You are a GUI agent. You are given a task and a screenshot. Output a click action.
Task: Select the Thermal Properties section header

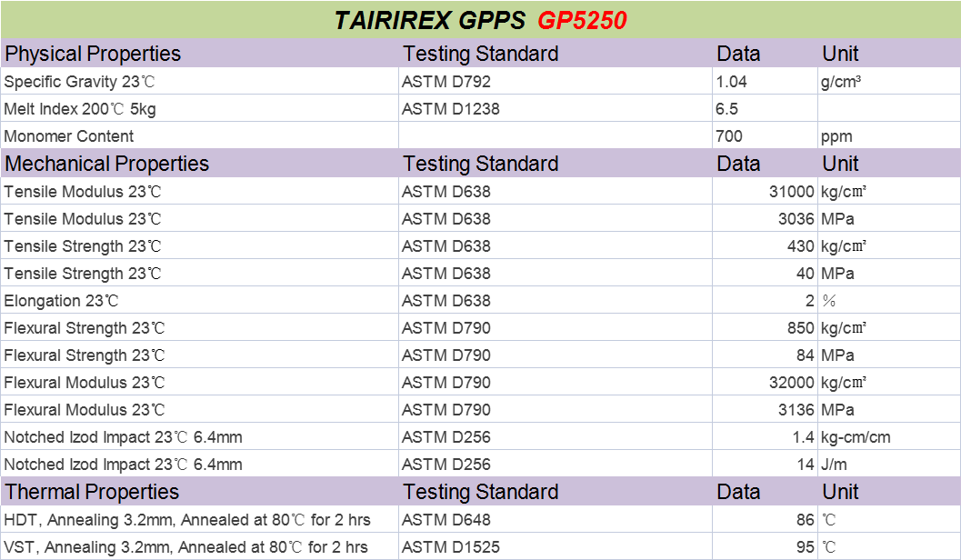(93, 492)
